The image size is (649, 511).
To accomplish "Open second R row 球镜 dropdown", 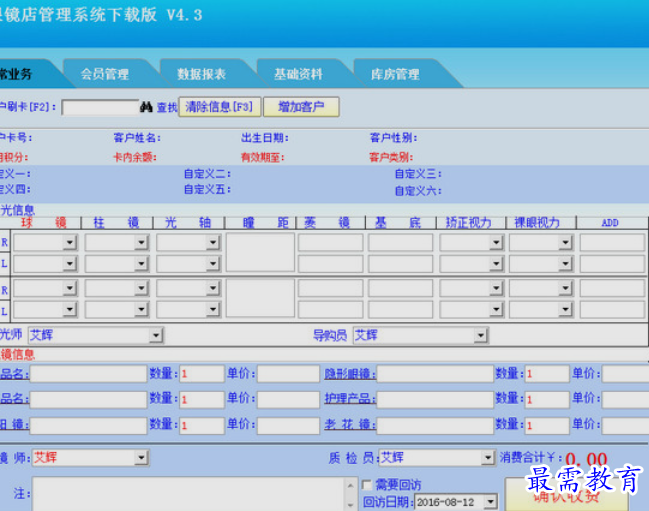I will point(70,288).
